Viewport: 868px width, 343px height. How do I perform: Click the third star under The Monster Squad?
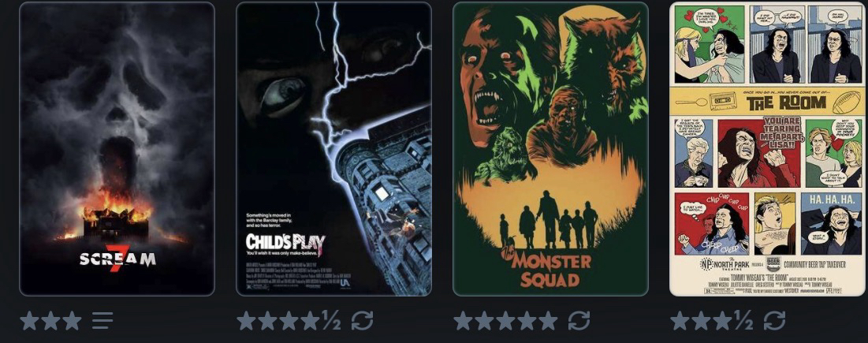click(505, 321)
